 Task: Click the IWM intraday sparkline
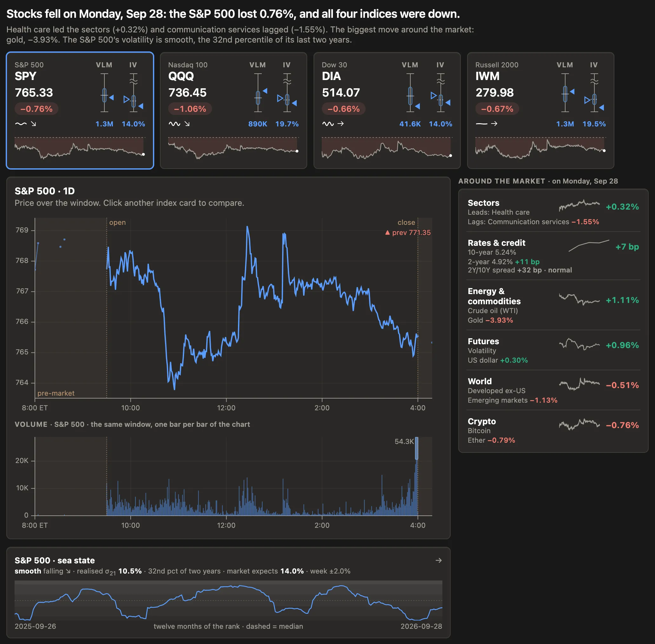tap(540, 148)
